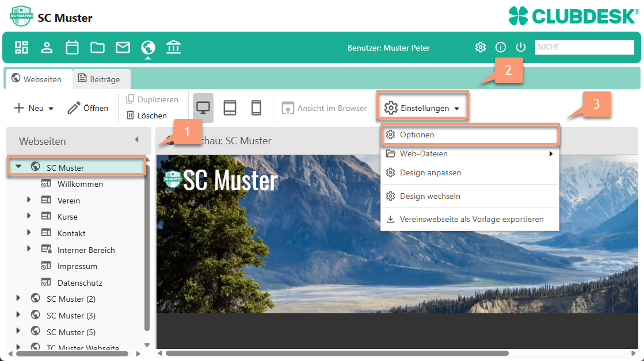This screenshot has width=644, height=361.
Task: Select tablet preview mode icon
Action: click(x=230, y=108)
